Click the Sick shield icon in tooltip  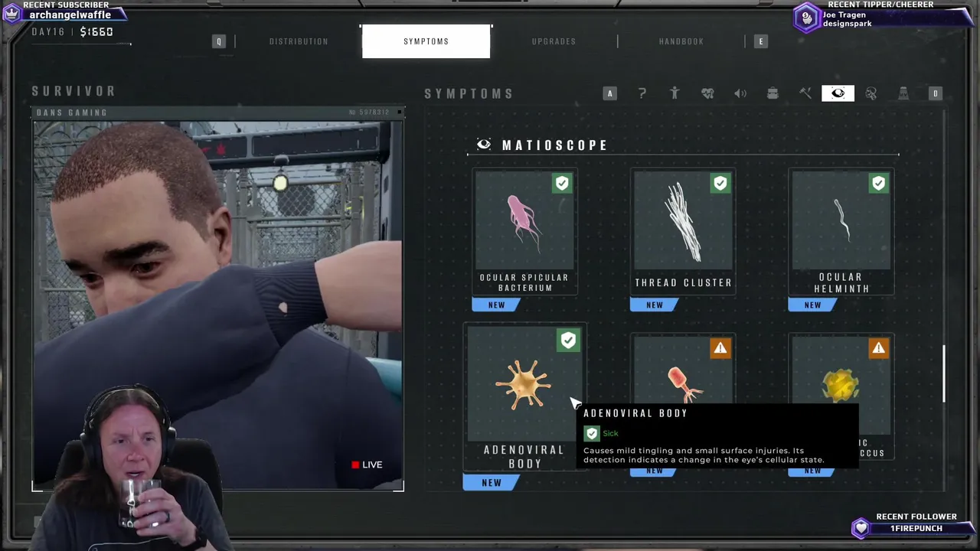tap(592, 434)
